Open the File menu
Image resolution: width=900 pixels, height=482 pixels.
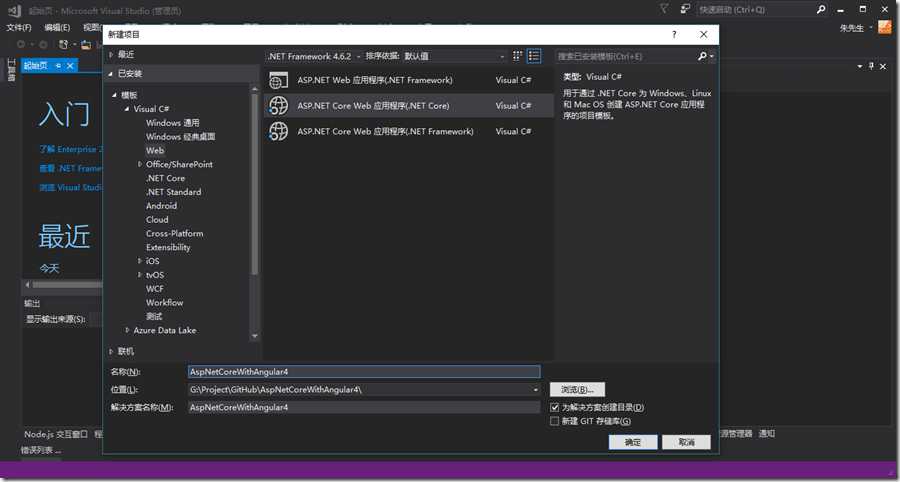(18, 28)
